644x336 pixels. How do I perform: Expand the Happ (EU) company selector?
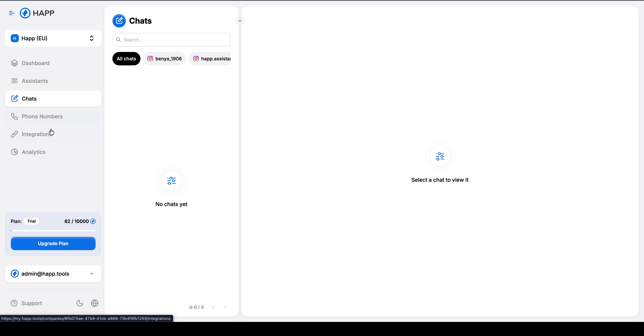[53, 38]
